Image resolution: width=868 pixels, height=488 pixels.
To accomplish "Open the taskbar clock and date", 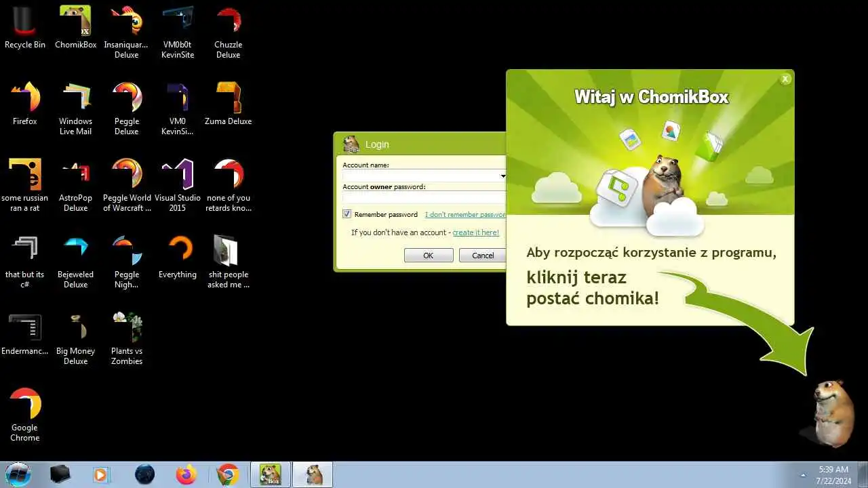I will (x=833, y=474).
